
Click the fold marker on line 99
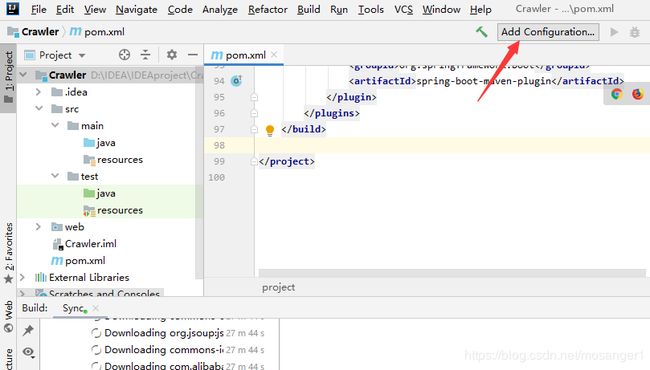coord(254,162)
